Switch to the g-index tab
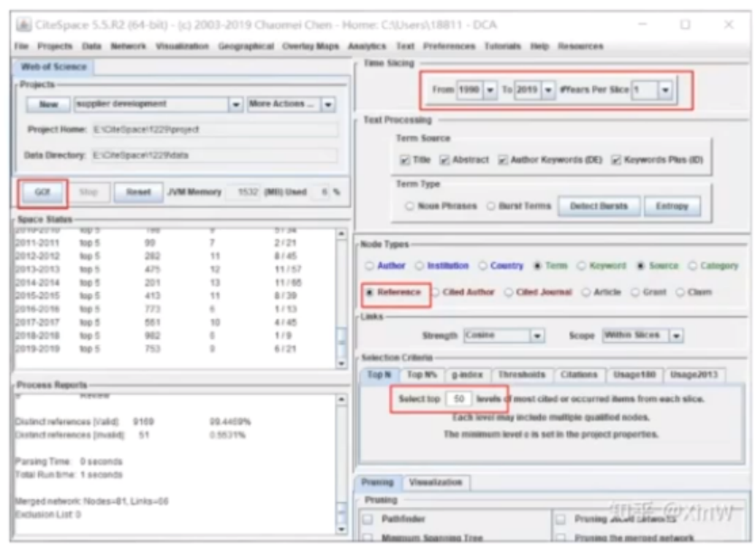The height and width of the screenshot is (547, 756). click(467, 375)
